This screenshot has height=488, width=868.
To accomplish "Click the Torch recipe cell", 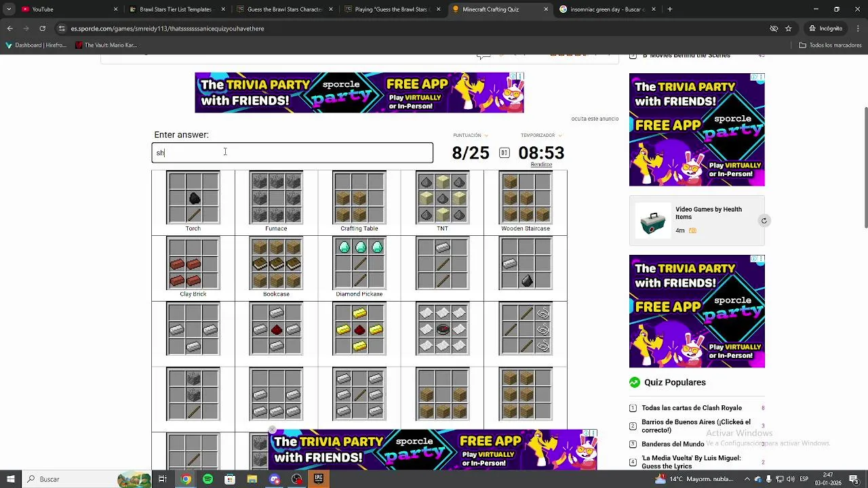I will (193, 202).
